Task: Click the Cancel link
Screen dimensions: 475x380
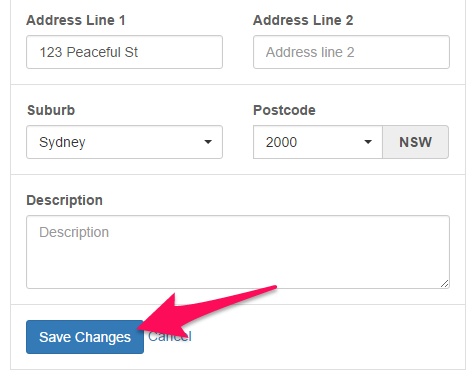Action: [170, 336]
